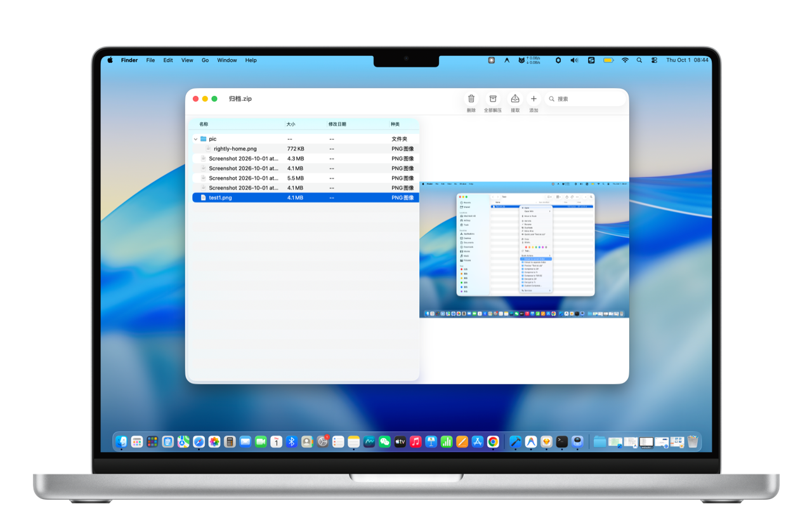Click the blue pic folder icon
This screenshot has height=508, width=812.
(x=204, y=139)
